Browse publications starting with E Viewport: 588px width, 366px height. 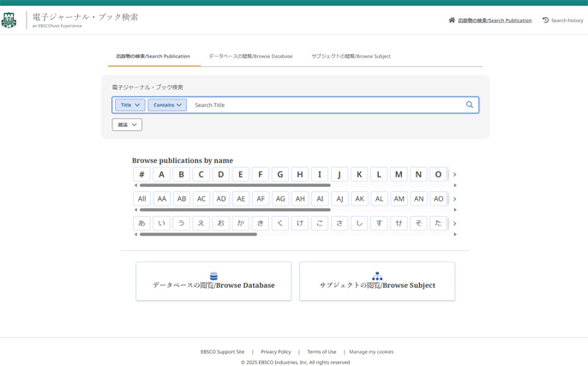coord(241,174)
